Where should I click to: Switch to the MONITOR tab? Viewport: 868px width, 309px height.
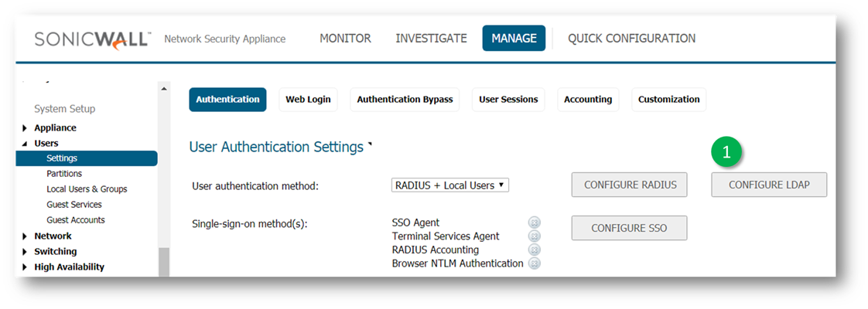(x=345, y=39)
